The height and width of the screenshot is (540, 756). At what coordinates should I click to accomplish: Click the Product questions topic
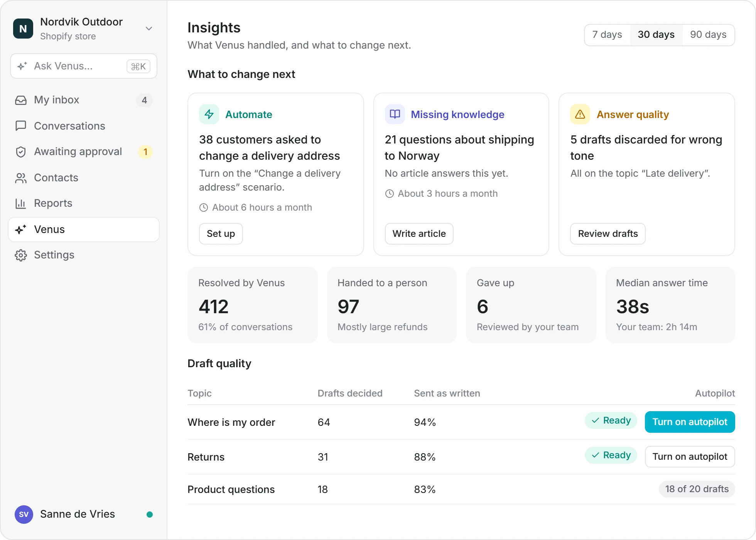tap(231, 489)
